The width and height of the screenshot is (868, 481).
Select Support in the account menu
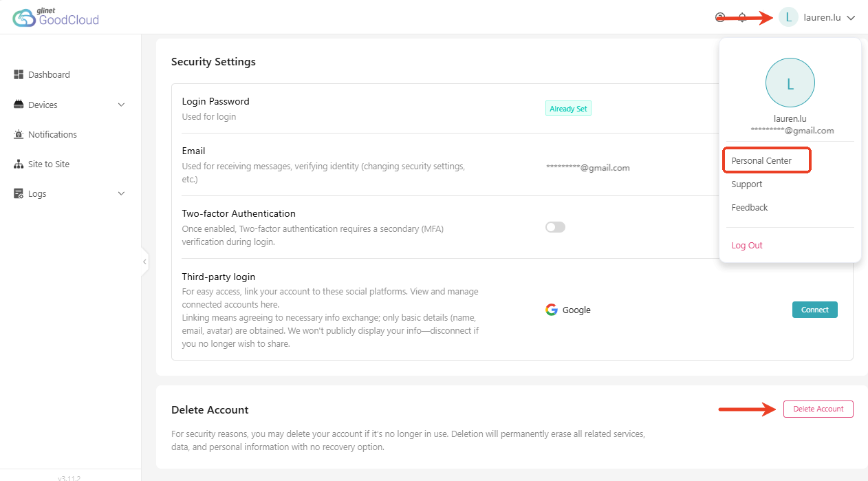(x=747, y=184)
